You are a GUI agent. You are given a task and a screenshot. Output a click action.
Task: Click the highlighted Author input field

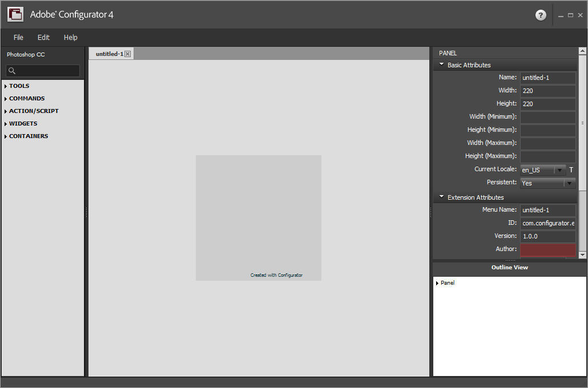pos(547,249)
